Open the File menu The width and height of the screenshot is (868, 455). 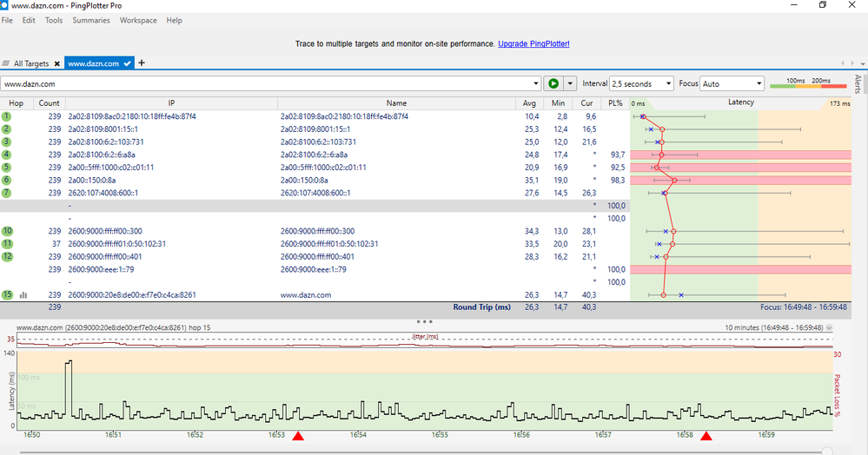(x=7, y=20)
